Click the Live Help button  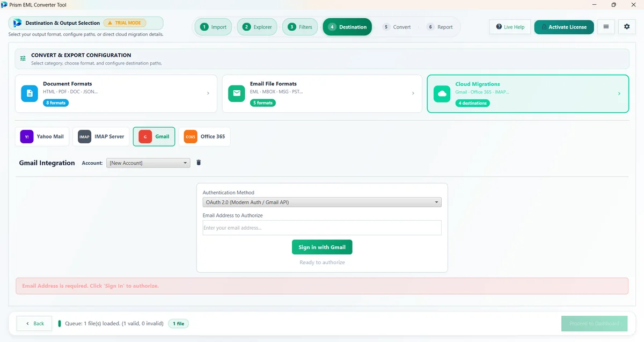(510, 27)
